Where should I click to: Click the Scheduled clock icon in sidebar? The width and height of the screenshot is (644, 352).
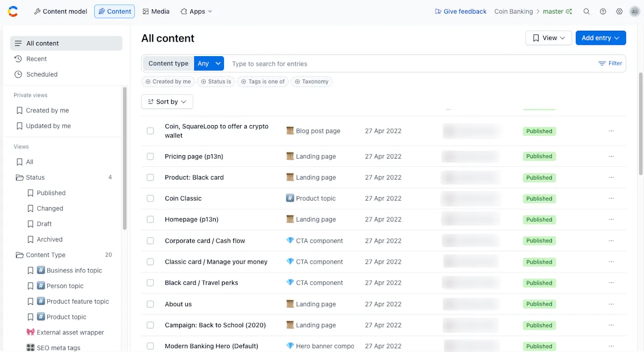click(18, 74)
